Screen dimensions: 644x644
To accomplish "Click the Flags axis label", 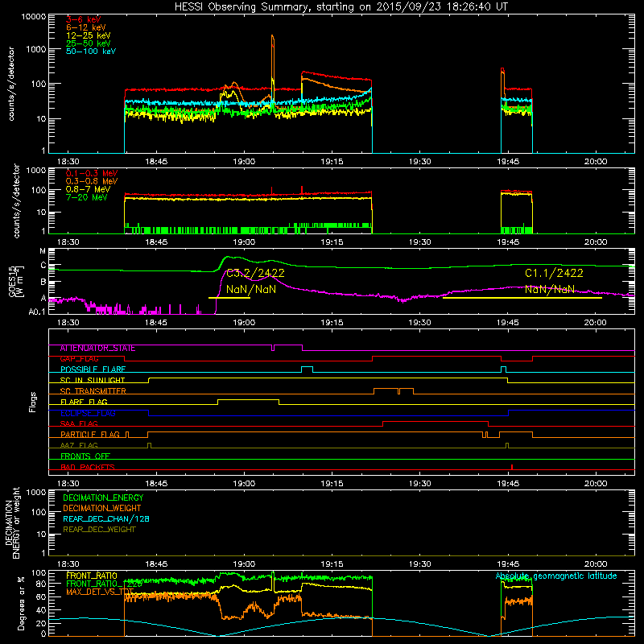I will click(x=33, y=402).
